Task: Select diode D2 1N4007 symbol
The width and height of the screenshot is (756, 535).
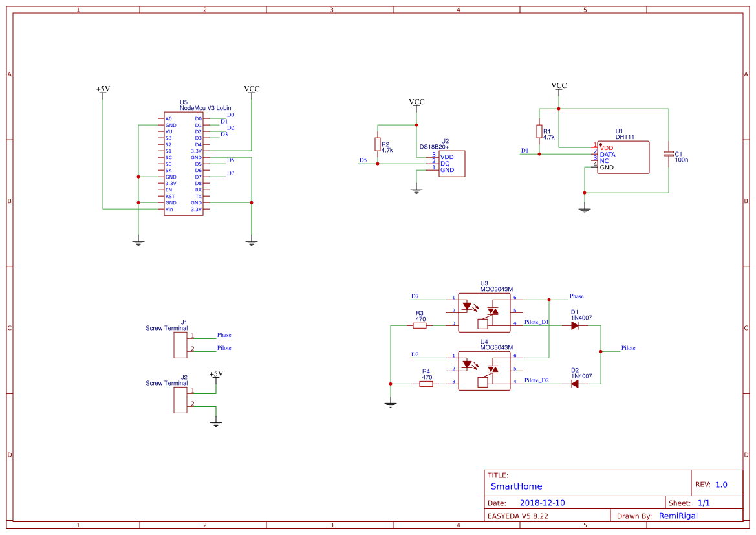Action: 575,384
